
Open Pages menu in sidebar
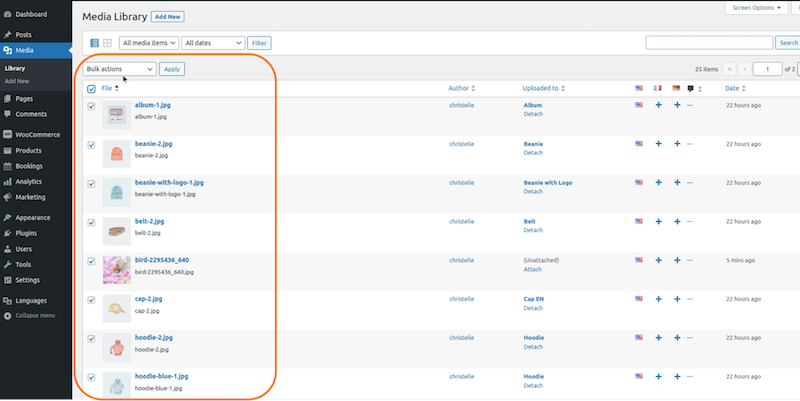click(24, 98)
